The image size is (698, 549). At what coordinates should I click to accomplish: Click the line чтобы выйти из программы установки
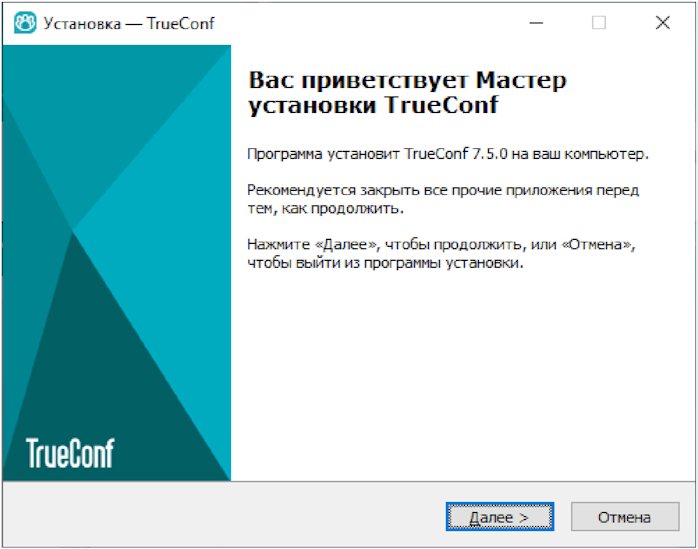point(385,263)
